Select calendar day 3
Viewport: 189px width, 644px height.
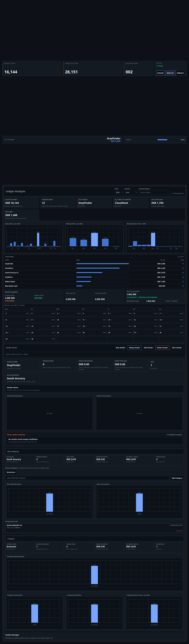click(x=69, y=313)
